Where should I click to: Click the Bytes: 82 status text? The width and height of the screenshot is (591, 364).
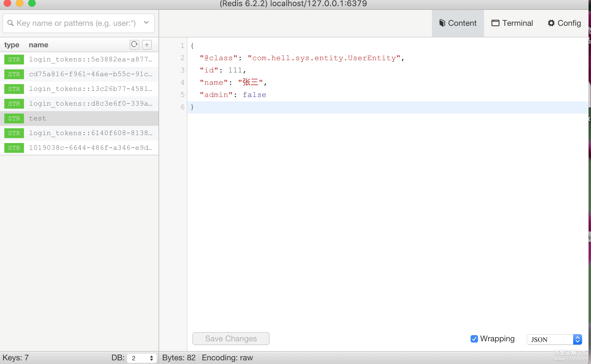[x=179, y=358]
